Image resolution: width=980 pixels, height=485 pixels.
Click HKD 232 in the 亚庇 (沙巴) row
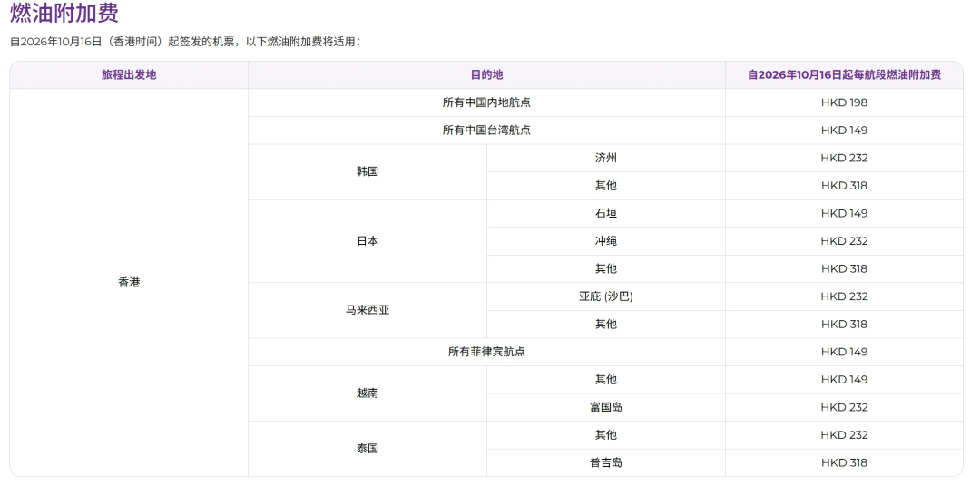[844, 296]
